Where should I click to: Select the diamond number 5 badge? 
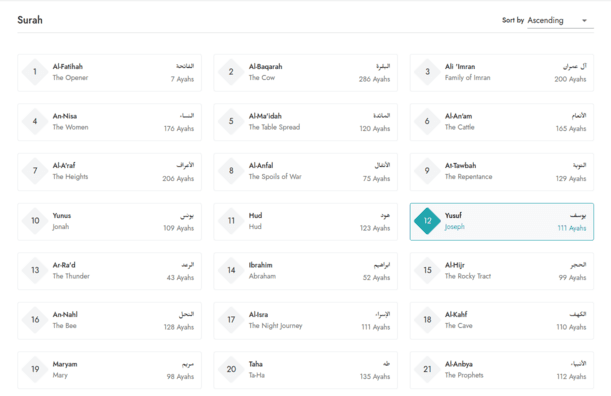coord(231,122)
